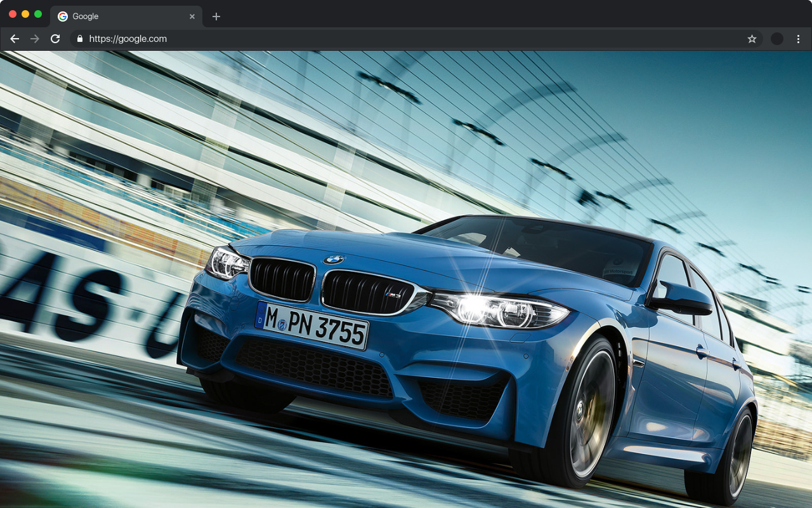This screenshot has width=812, height=508.
Task: Click the forward navigation arrow
Action: [x=35, y=38]
